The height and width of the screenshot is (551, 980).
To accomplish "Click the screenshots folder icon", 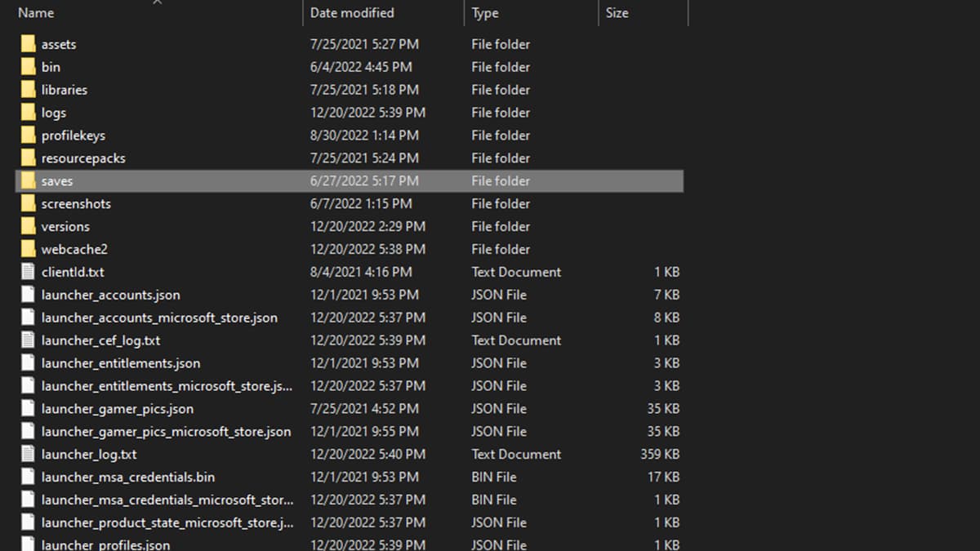I will coord(29,204).
